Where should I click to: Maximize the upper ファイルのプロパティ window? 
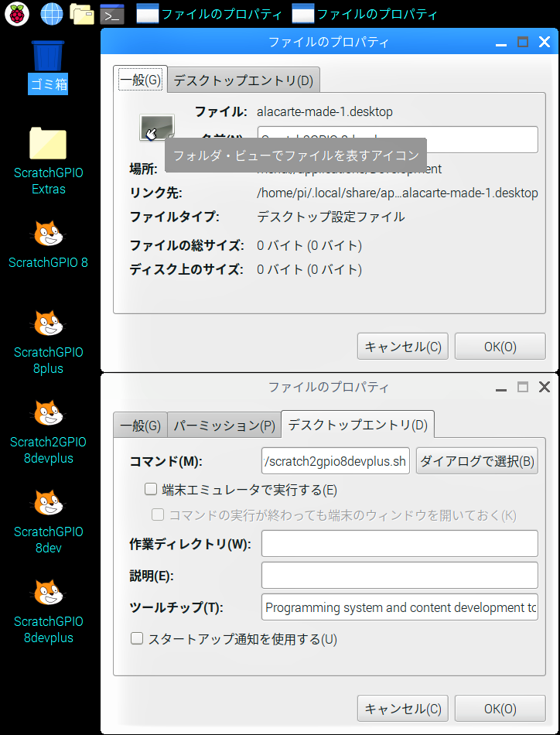(523, 43)
